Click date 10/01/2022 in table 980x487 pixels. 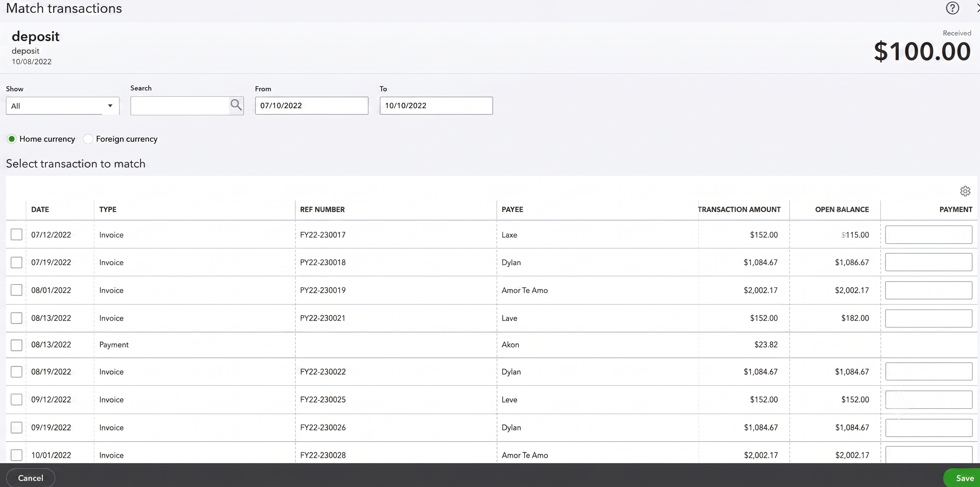pos(51,456)
